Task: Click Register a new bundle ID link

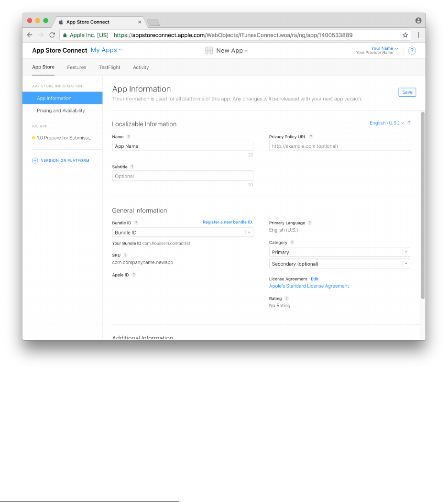Action: (x=228, y=222)
